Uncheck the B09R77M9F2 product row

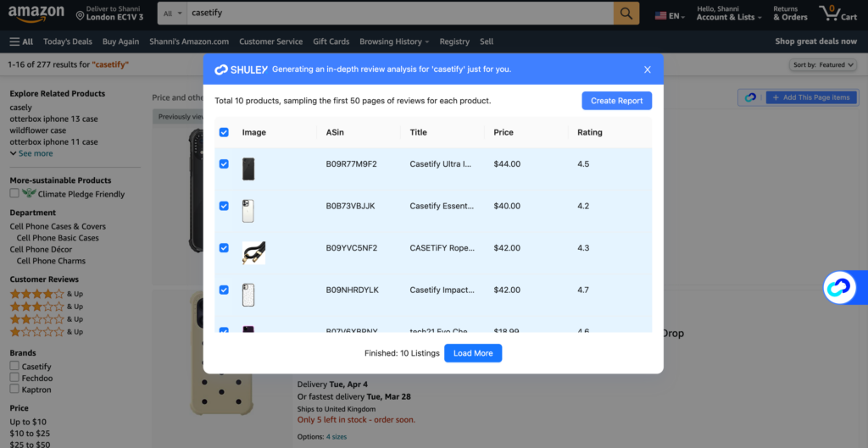pos(224,163)
